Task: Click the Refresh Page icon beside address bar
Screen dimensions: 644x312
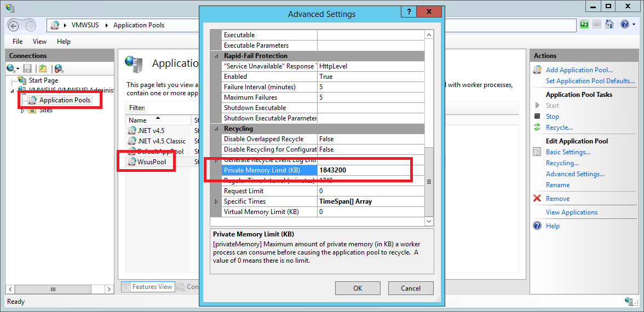Action: [x=584, y=25]
